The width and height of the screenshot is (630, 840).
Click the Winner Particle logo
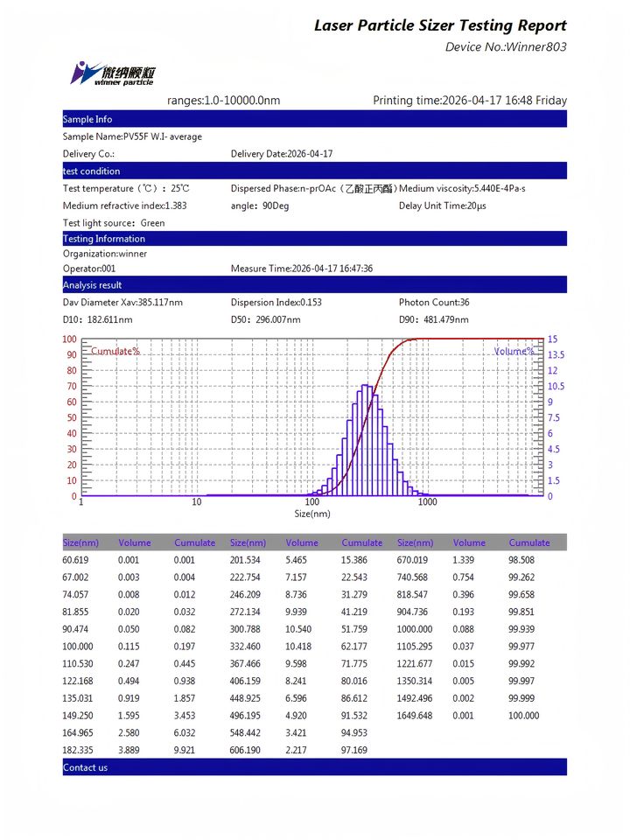coord(113,73)
